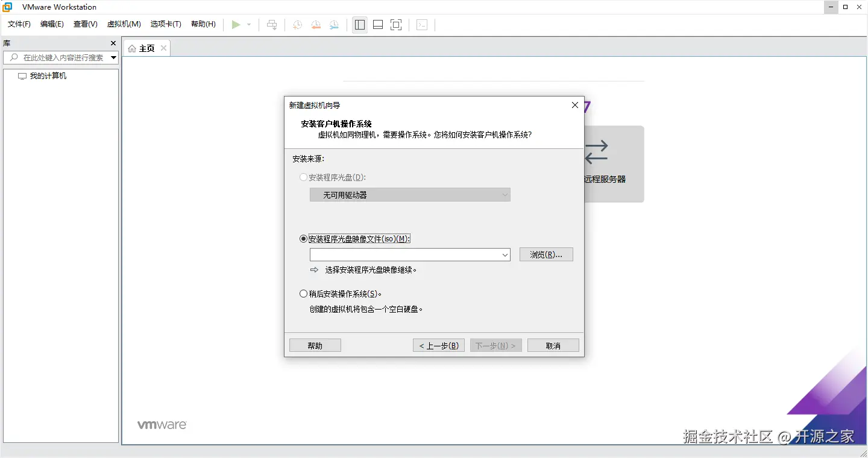The width and height of the screenshot is (868, 458).
Task: Select the 安装程序光盘 radio option
Action: tap(303, 177)
